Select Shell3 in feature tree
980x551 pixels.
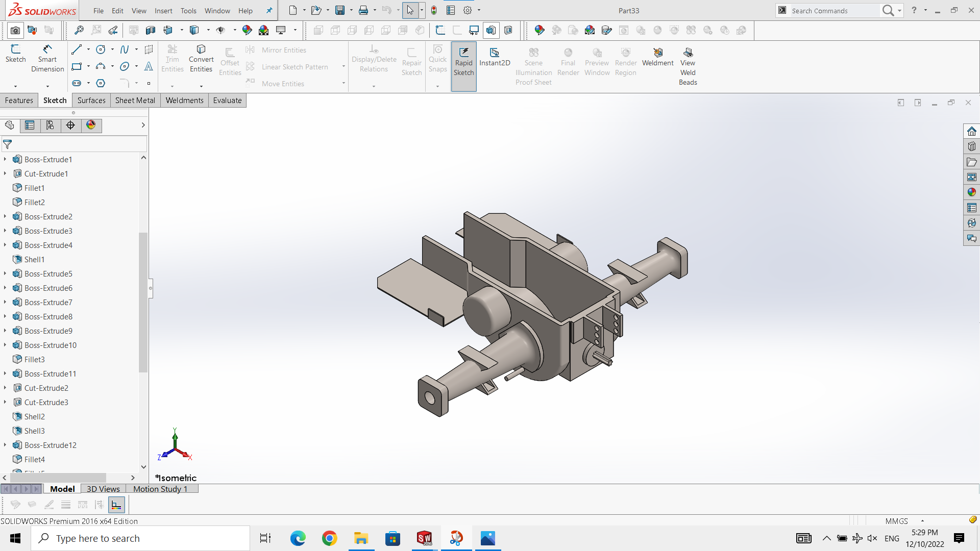(34, 431)
